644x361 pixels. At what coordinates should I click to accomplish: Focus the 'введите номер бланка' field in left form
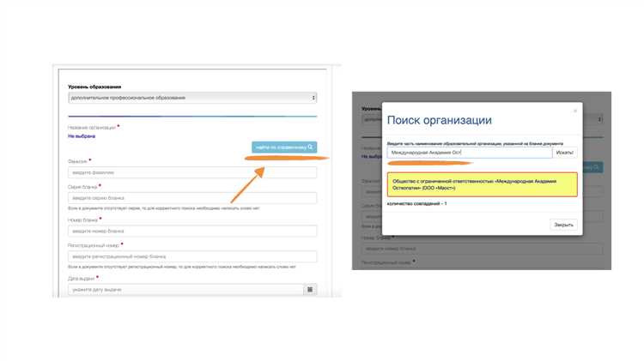click(192, 231)
